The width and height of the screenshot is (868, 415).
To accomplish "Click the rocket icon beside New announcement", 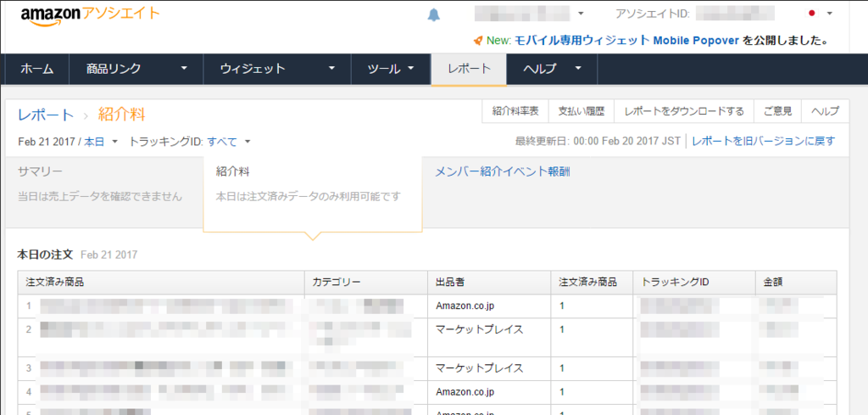I will [478, 41].
